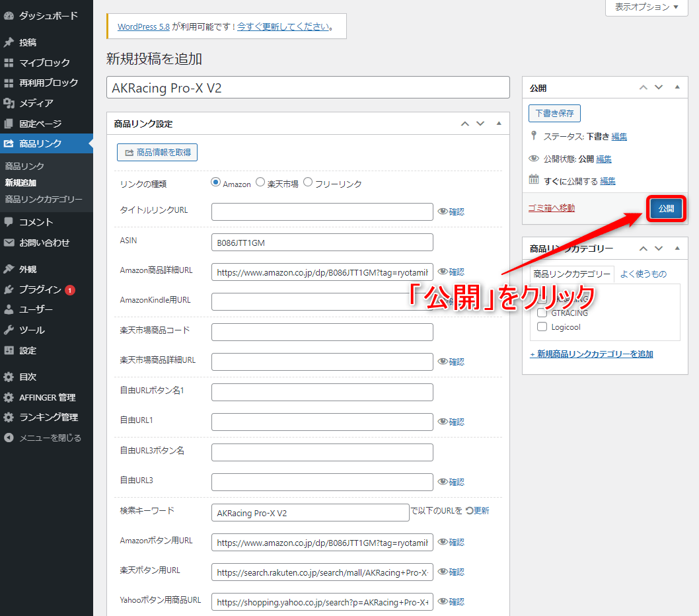Select the 楽天市場 link type radio

260,182
